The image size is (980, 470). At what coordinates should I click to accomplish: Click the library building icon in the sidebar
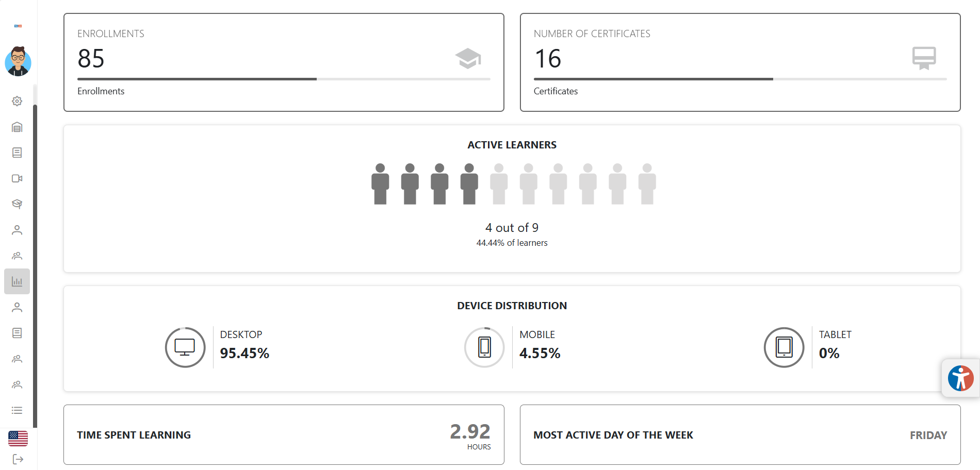(17, 127)
